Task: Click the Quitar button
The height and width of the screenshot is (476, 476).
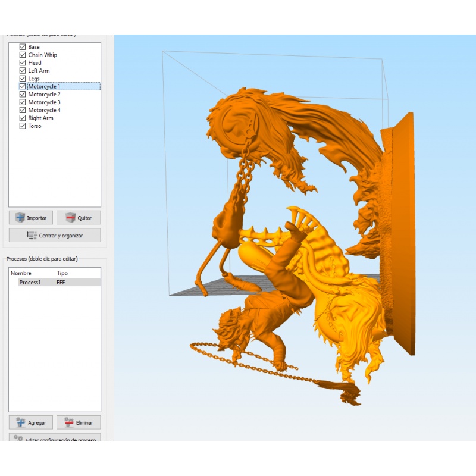Action: point(79,218)
